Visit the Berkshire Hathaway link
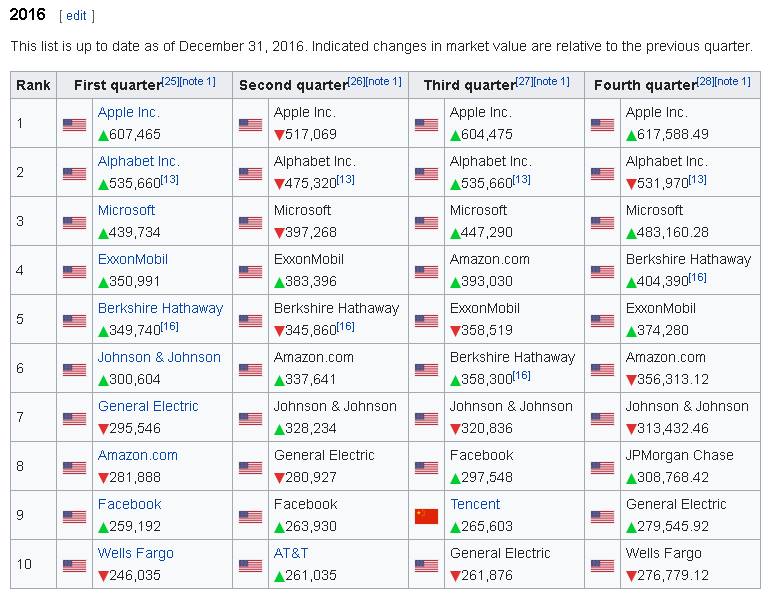Viewport: 770px width, 596px height. tap(160, 308)
